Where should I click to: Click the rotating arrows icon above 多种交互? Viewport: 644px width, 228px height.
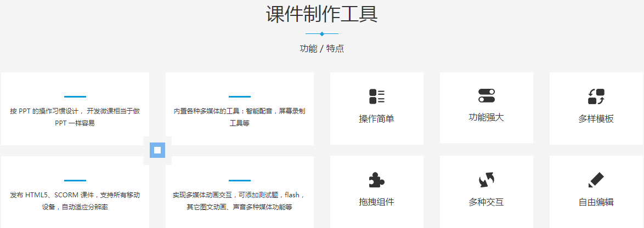[486, 180]
